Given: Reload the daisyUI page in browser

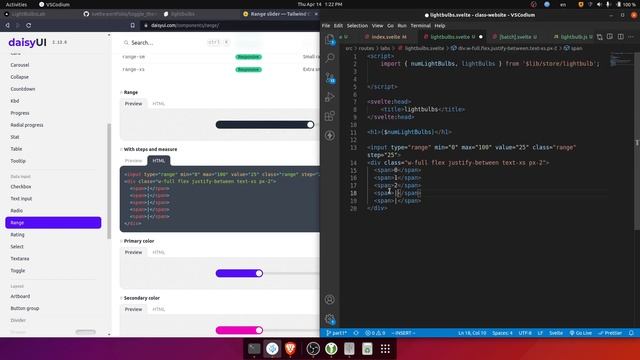Looking at the screenshot, I should [29, 25].
